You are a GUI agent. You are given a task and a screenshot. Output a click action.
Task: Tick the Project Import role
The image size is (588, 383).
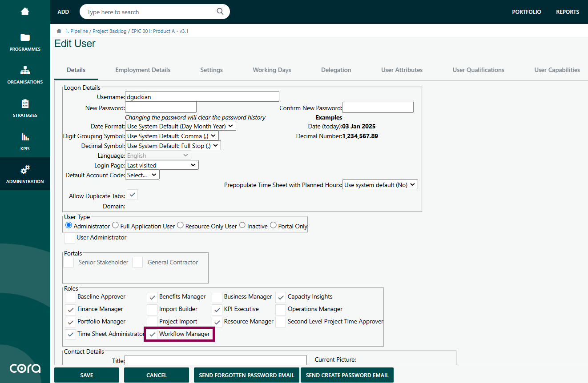[152, 322]
